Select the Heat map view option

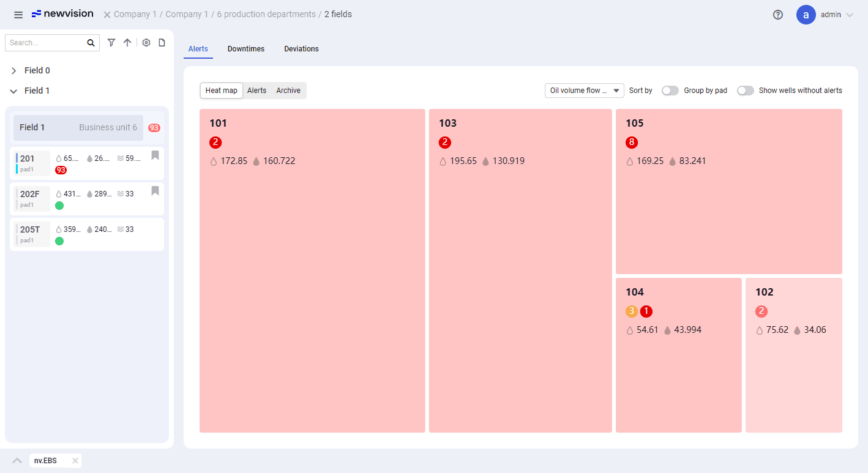point(222,91)
